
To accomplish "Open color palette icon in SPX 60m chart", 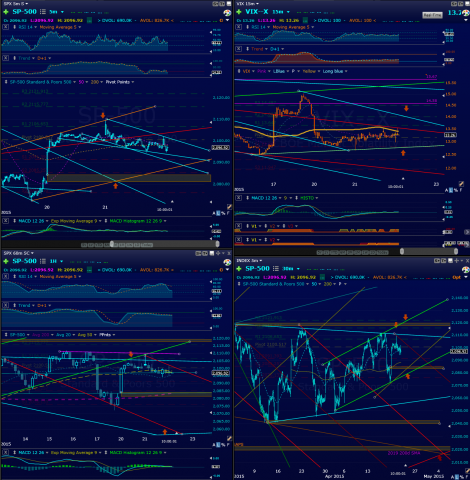I will coord(227,262).
